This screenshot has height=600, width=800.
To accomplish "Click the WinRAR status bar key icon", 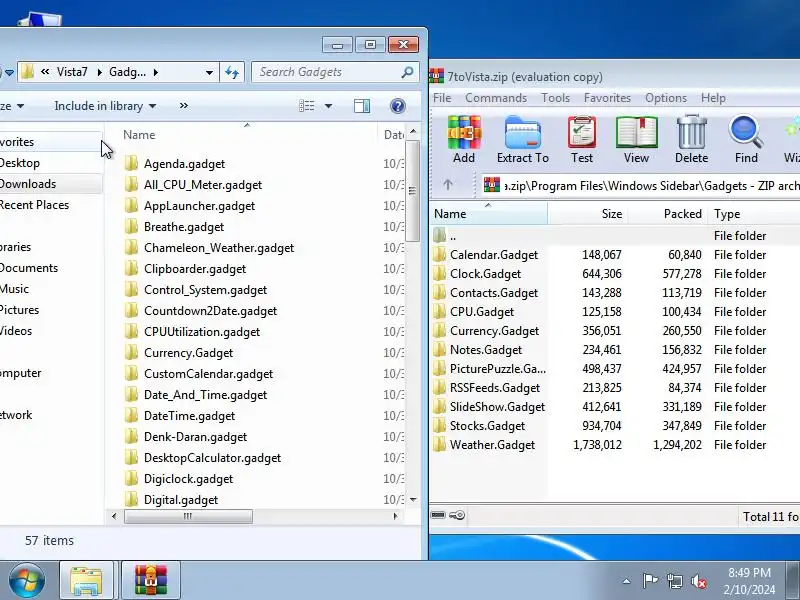I will [457, 515].
